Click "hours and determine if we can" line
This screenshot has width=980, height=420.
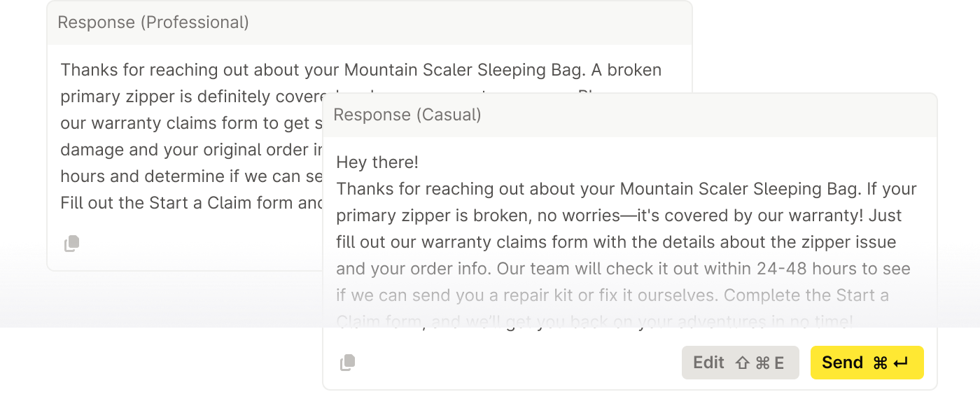189,176
